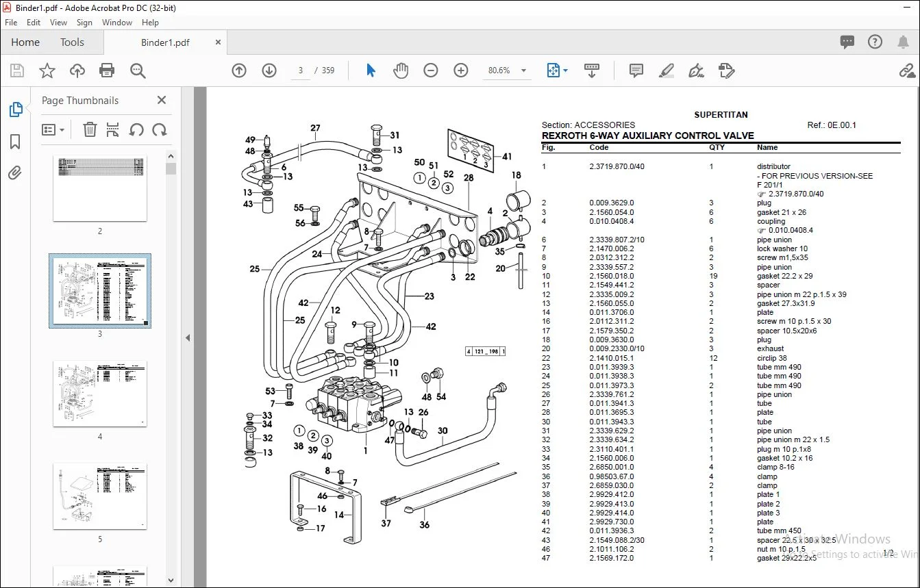Zoom out with the minus circle icon
920x588 pixels.
(x=431, y=71)
